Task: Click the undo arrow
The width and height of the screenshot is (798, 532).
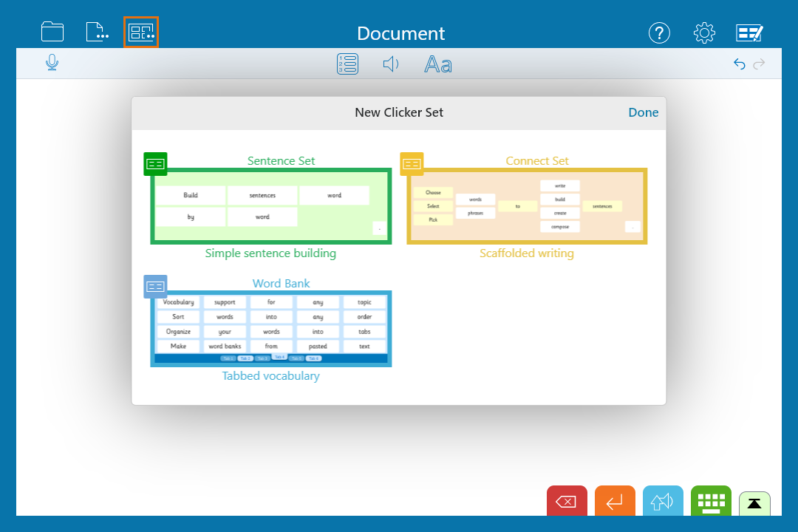Action: (739, 64)
